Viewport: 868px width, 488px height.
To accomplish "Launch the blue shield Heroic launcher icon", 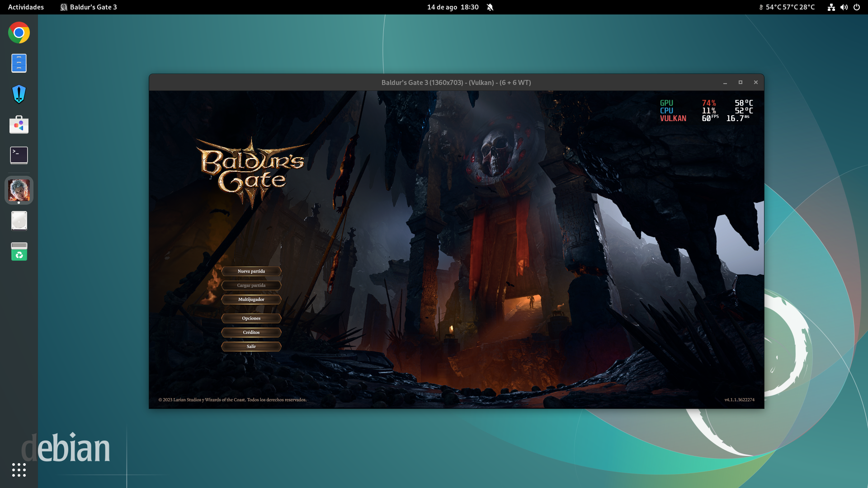I will pos(19,94).
